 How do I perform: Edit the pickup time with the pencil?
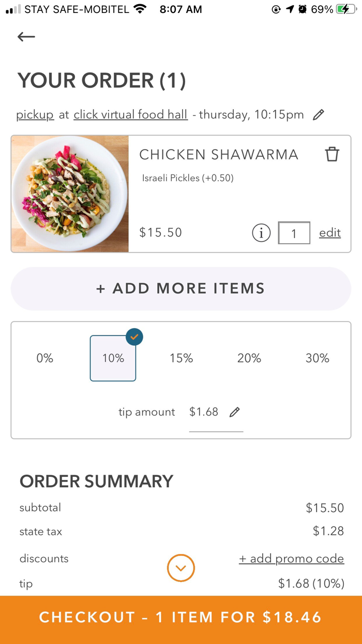[x=319, y=114]
